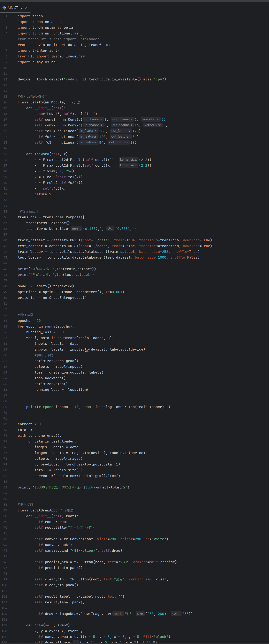Click line number 55 in the gutter

5,327
